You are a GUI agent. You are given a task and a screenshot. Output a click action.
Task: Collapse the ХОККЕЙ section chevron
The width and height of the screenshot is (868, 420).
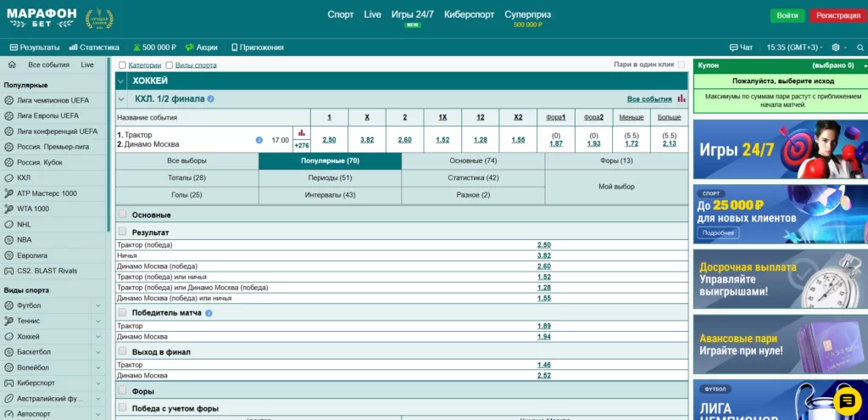coord(121,81)
